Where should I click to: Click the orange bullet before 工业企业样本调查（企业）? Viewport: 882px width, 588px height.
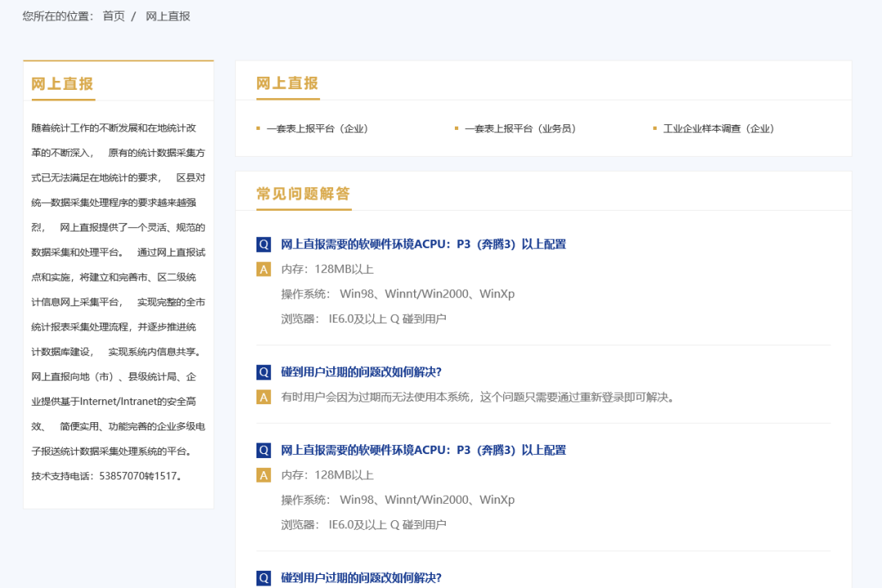coord(654,127)
